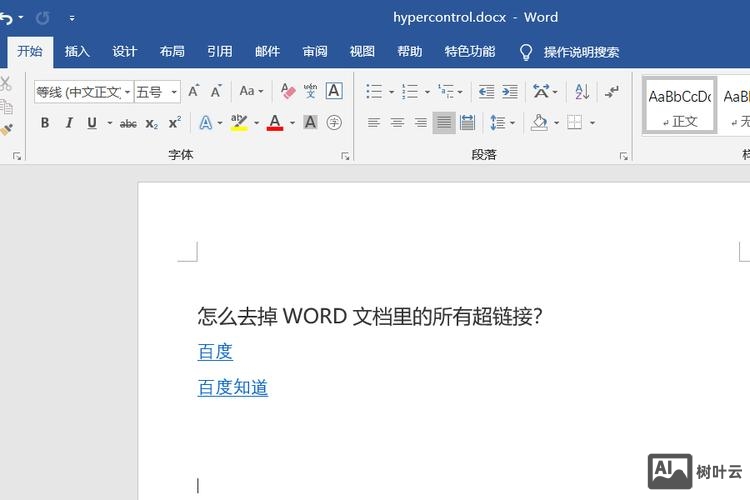Select Justify alignment
Viewport: 750px width, 500px height.
[444, 123]
